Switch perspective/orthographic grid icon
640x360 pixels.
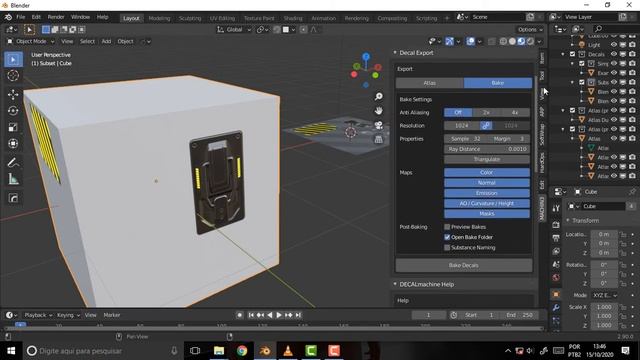pos(379,139)
